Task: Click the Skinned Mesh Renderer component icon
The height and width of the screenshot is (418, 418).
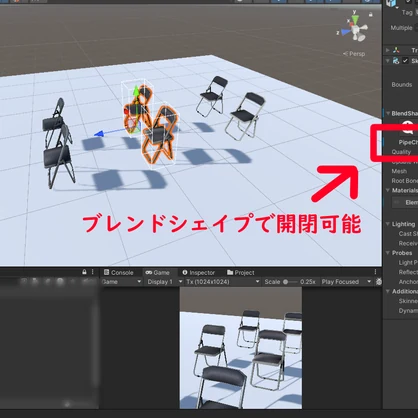Action: pos(396,61)
